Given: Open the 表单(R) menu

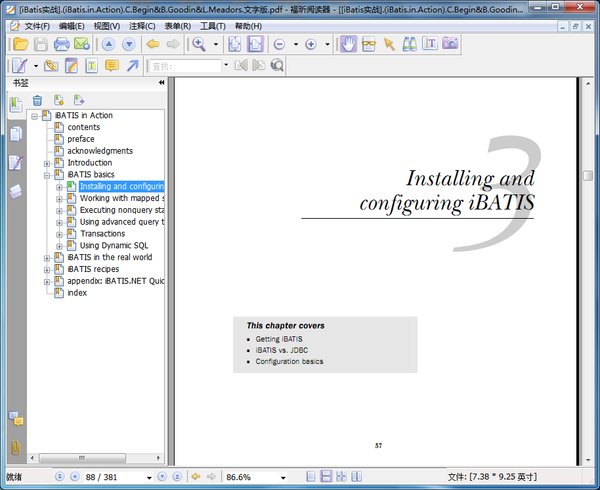Looking at the screenshot, I should tap(178, 26).
